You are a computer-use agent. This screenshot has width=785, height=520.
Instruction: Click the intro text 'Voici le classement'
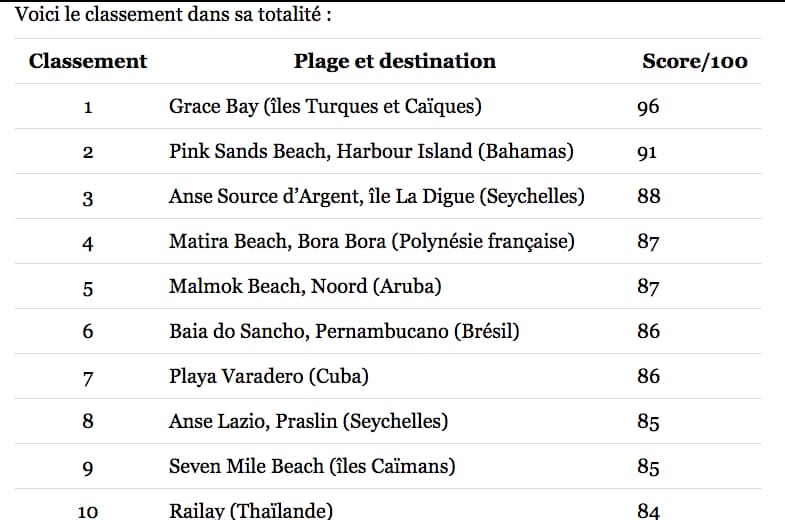coord(99,14)
